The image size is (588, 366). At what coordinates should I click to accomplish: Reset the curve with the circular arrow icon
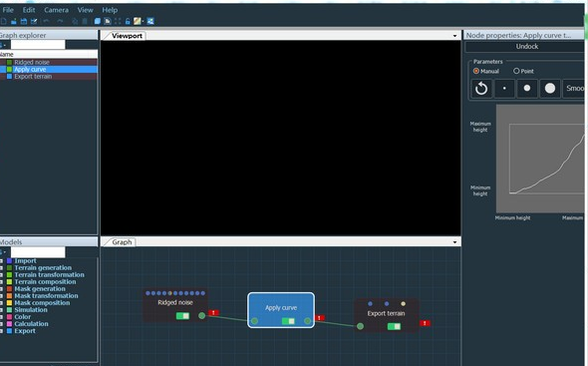tap(481, 89)
